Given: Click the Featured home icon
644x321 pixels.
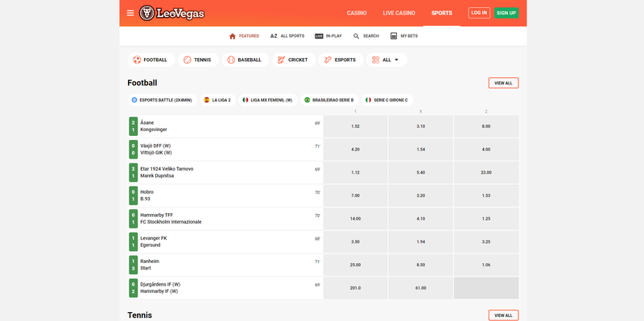Looking at the screenshot, I should tap(233, 36).
